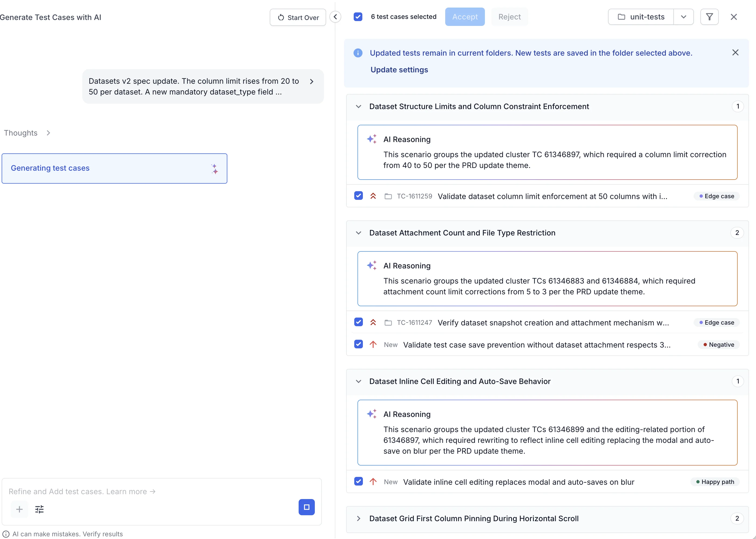Click AI Reasoning sparkle icon in Inline Cell Editing section
The width and height of the screenshot is (756, 539).
point(372,414)
